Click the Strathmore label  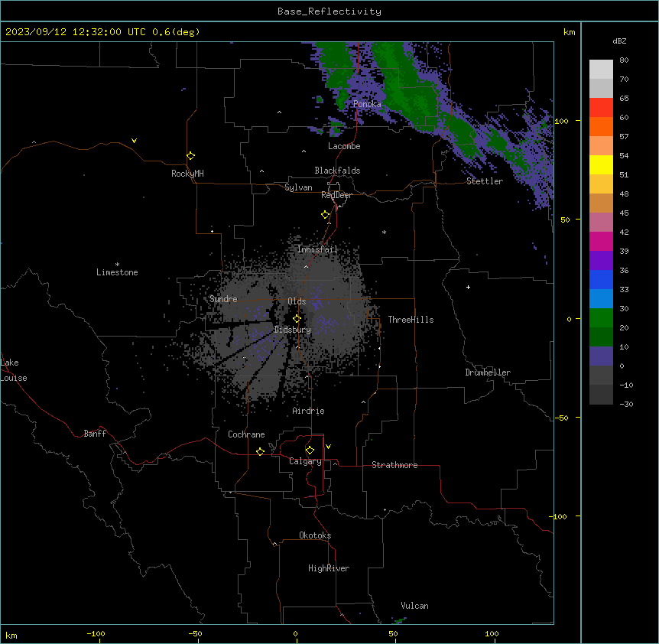point(394,465)
